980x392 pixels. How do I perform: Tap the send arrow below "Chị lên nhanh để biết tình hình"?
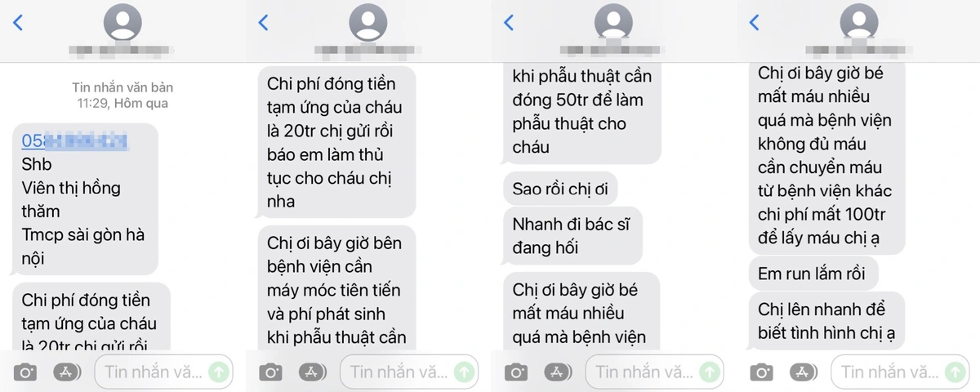[x=953, y=372]
